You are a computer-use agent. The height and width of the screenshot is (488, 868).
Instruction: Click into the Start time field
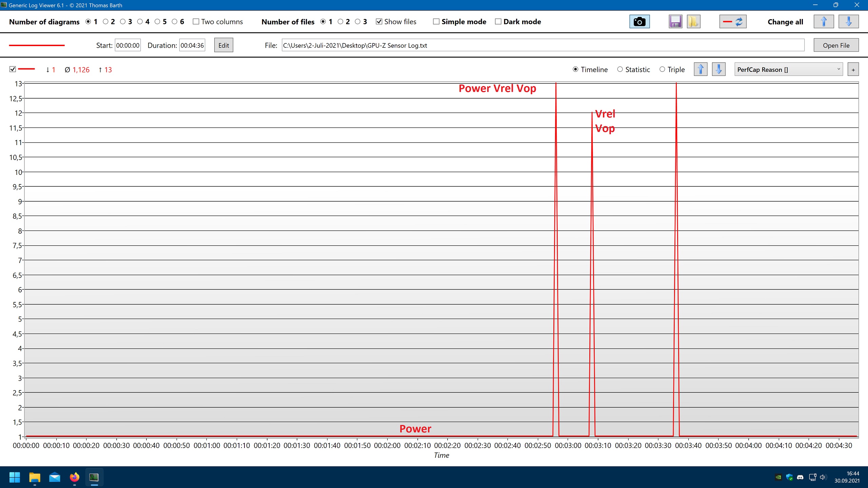click(x=128, y=45)
